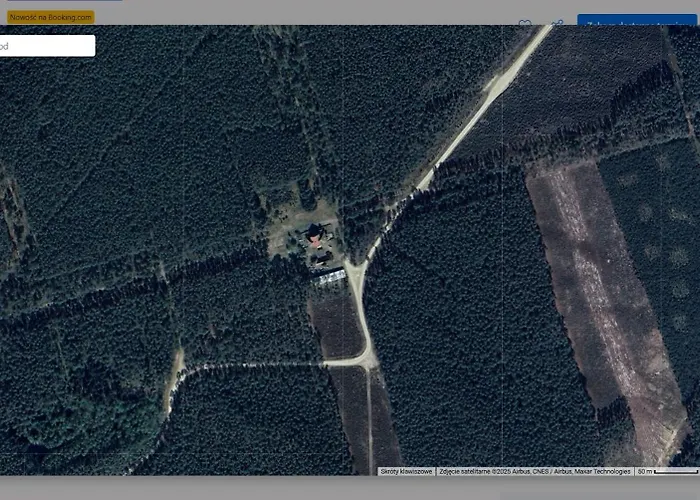Screen dimensions: 700x500
Task: Focus the white search input over the map
Action: [47, 46]
